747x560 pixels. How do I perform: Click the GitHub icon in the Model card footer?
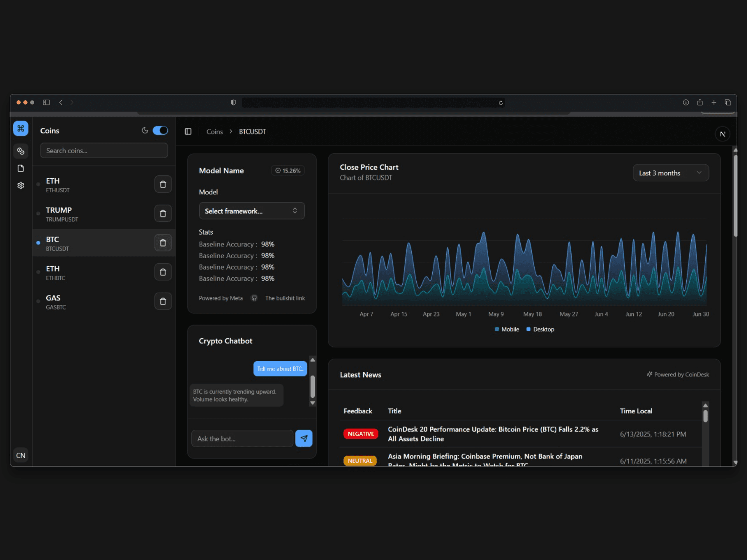(254, 298)
